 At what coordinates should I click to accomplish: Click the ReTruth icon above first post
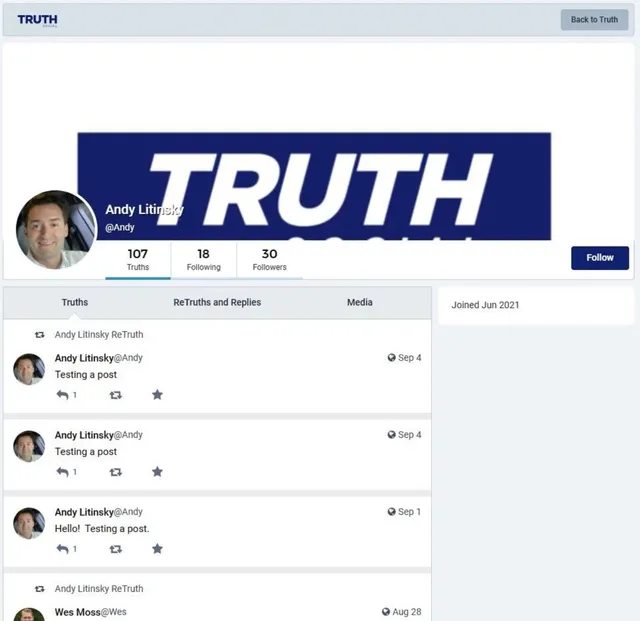pos(40,335)
